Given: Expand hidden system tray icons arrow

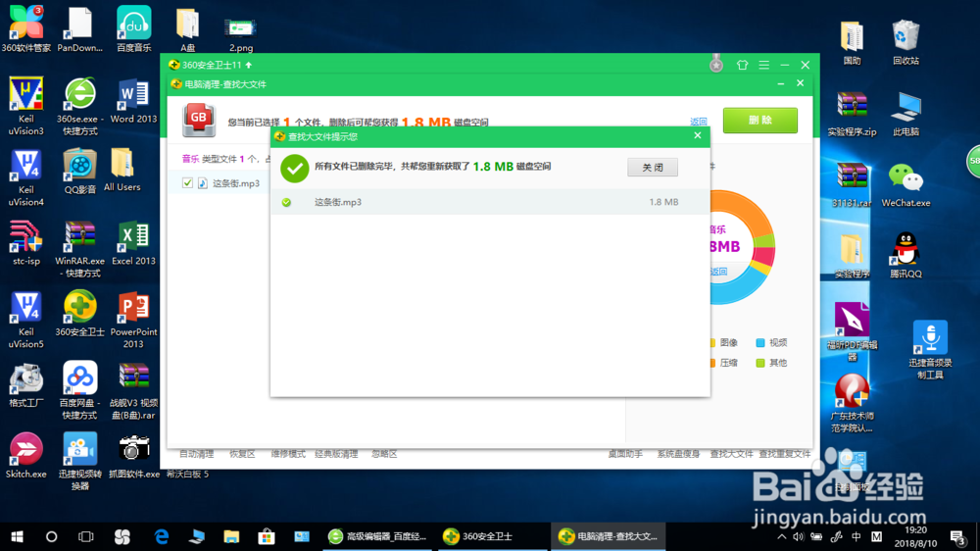Looking at the screenshot, I should pyautogui.click(x=781, y=536).
